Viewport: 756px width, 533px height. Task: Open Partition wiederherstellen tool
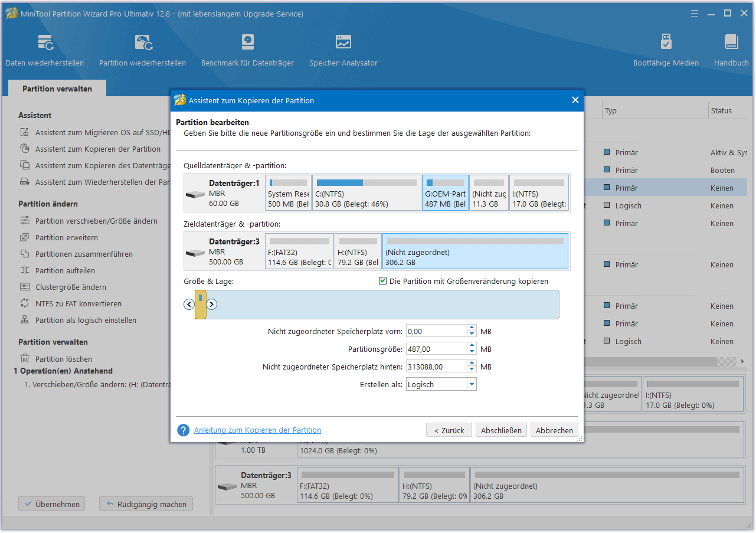142,50
